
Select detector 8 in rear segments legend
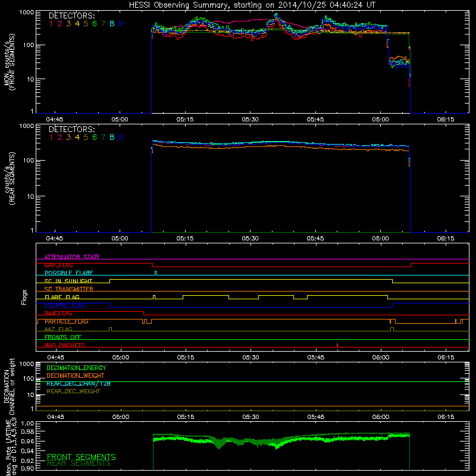[x=112, y=137]
